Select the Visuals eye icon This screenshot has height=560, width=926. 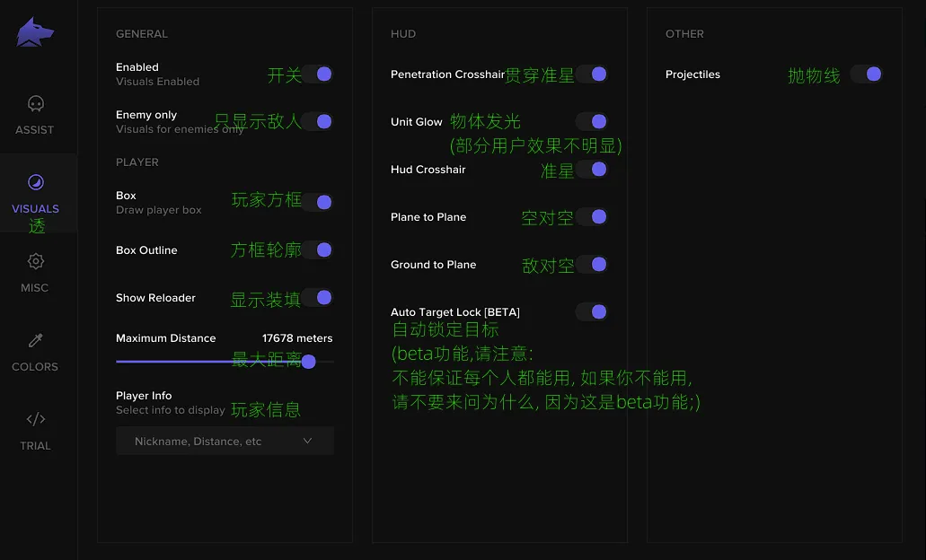(x=35, y=182)
